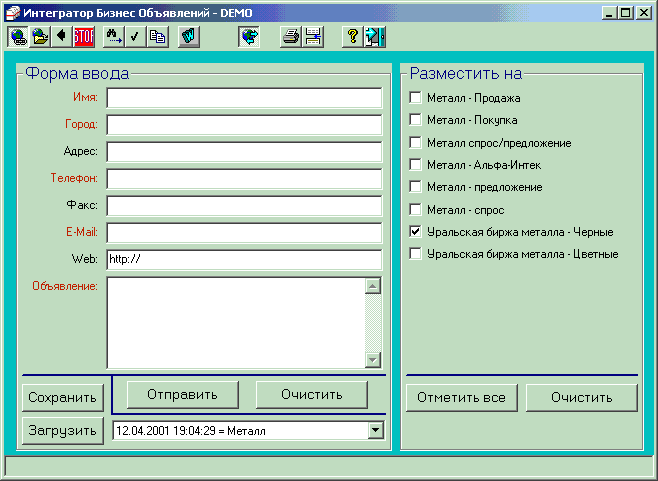Click the globe with chain link icon
Screen dimensions: 658x481
[x=18, y=37]
